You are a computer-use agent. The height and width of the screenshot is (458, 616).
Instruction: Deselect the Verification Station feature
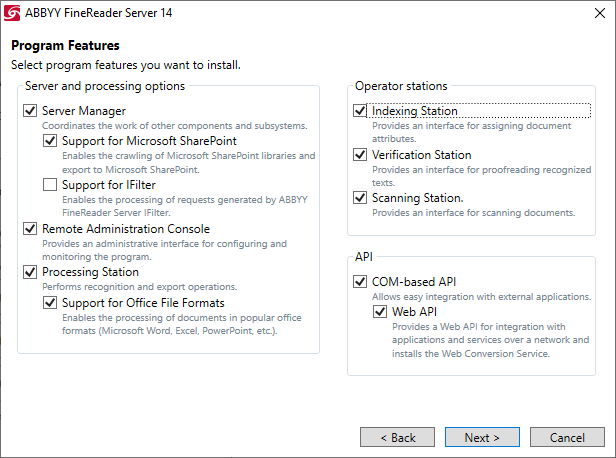click(x=360, y=155)
